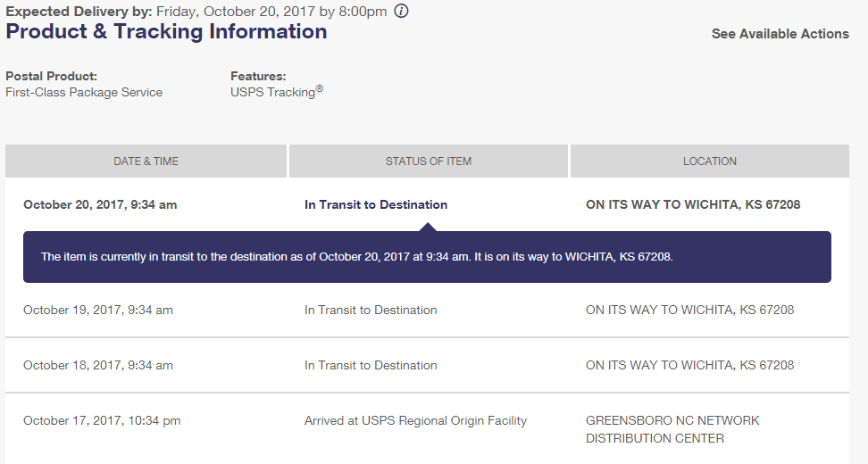This screenshot has height=464, width=868.
Task: Select the October 20, 2017 tracking date
Action: 100,204
